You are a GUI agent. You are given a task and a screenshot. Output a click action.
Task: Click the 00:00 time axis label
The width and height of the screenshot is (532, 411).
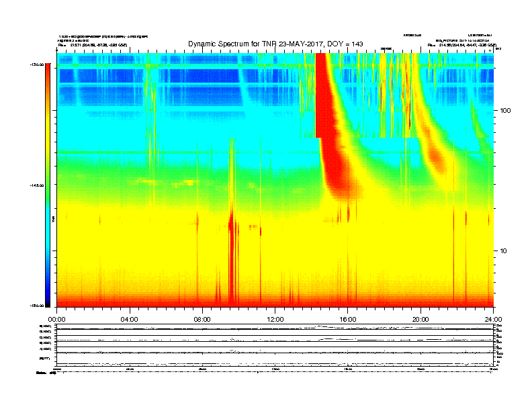click(x=56, y=320)
